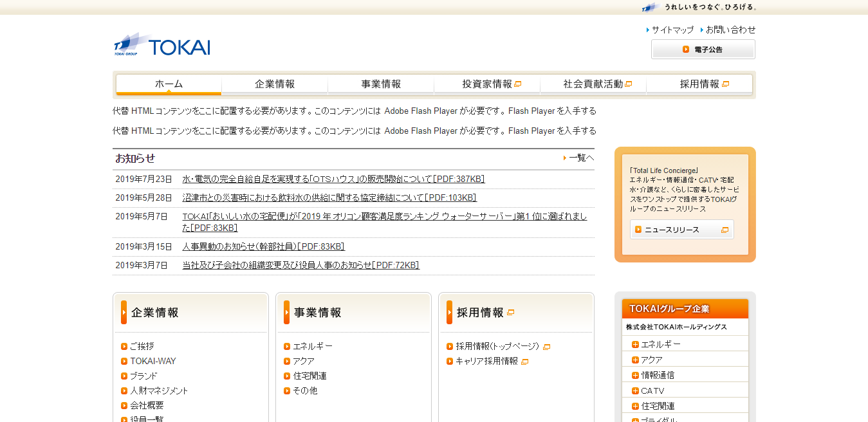
Task: Click new-window icon on 社会貢献活動 tab
Action: point(628,84)
